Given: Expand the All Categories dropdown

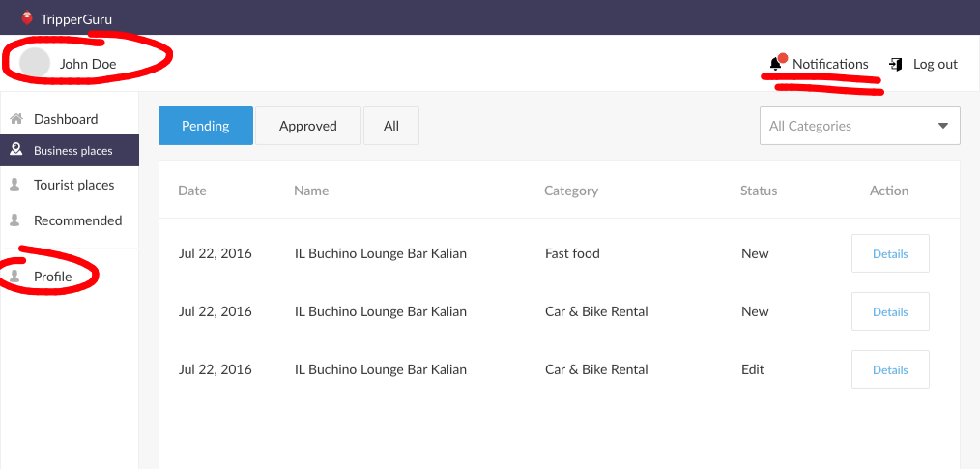Looking at the screenshot, I should pos(859,126).
